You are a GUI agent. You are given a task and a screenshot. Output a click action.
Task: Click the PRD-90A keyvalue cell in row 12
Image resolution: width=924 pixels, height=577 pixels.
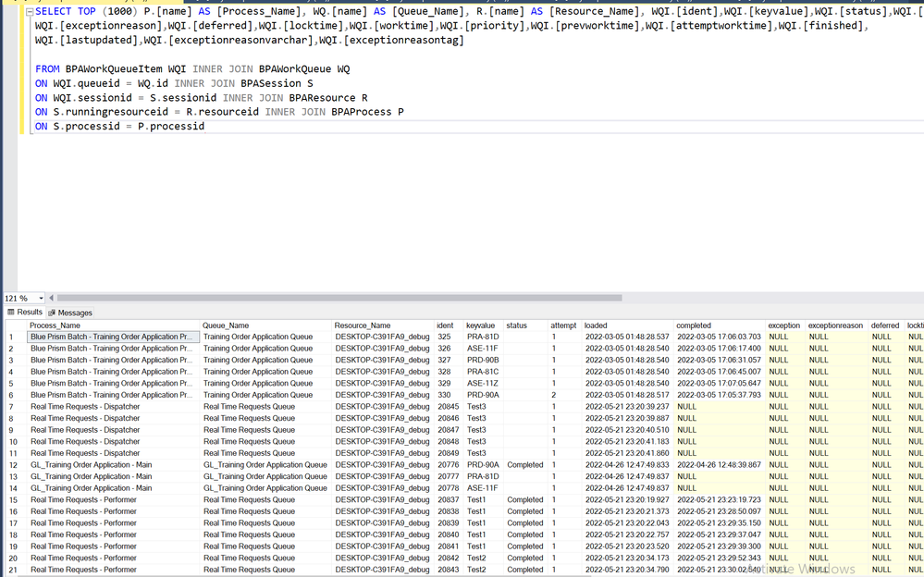point(483,465)
